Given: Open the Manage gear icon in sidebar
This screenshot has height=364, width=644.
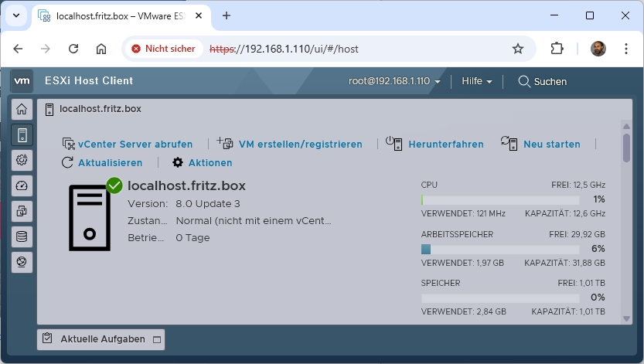Looking at the screenshot, I should pyautogui.click(x=22, y=160).
